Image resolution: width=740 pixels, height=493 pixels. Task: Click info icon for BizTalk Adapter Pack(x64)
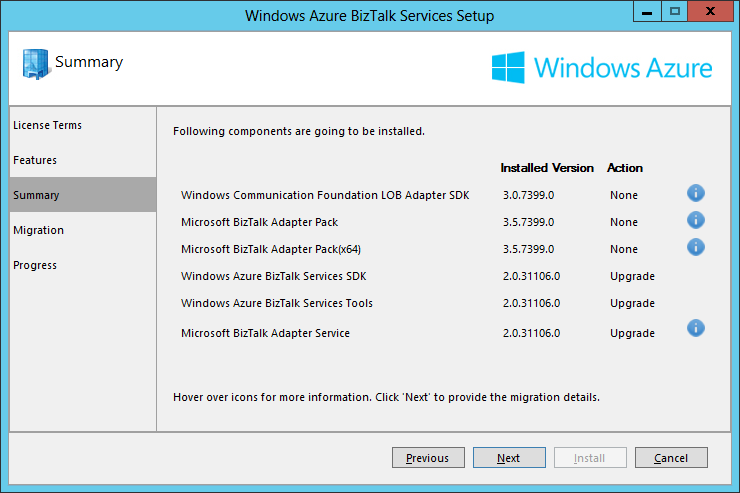point(696,247)
